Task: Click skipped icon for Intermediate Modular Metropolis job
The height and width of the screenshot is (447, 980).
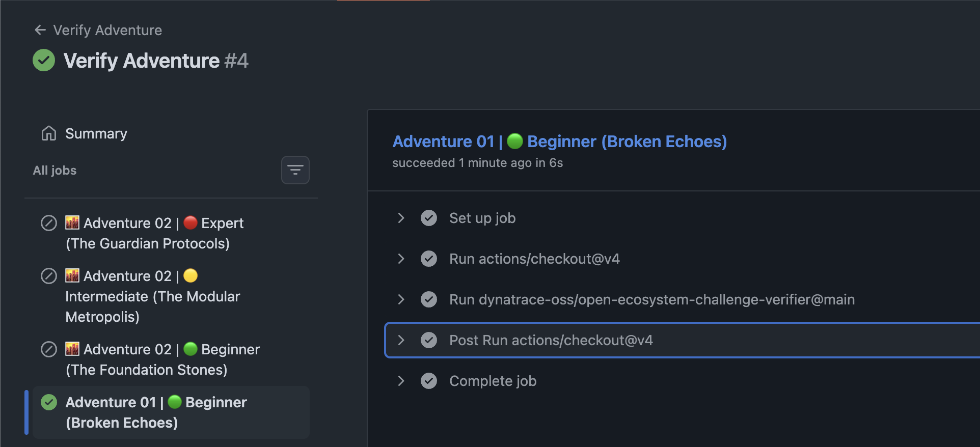Action: [49, 276]
